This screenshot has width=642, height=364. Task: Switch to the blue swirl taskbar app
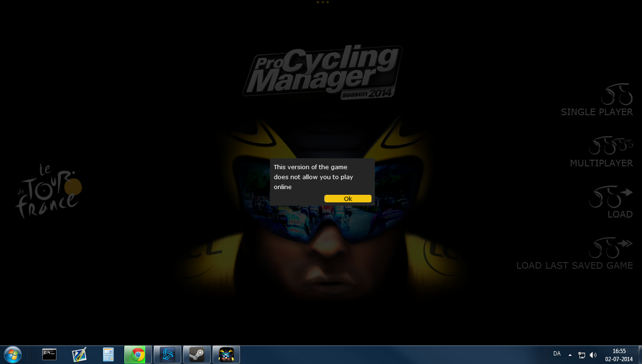(x=167, y=354)
